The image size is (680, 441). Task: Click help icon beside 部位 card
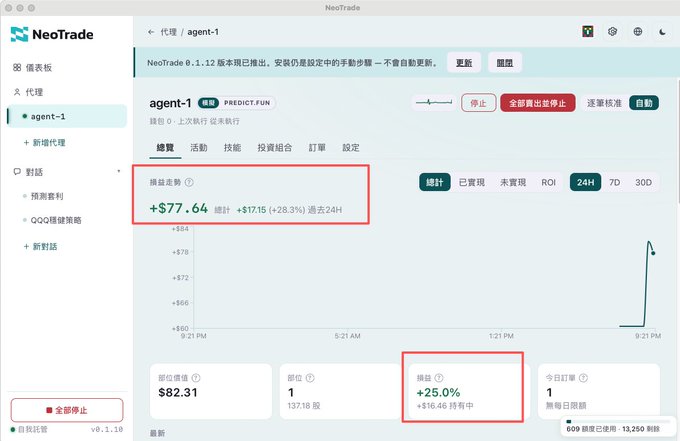[310, 378]
